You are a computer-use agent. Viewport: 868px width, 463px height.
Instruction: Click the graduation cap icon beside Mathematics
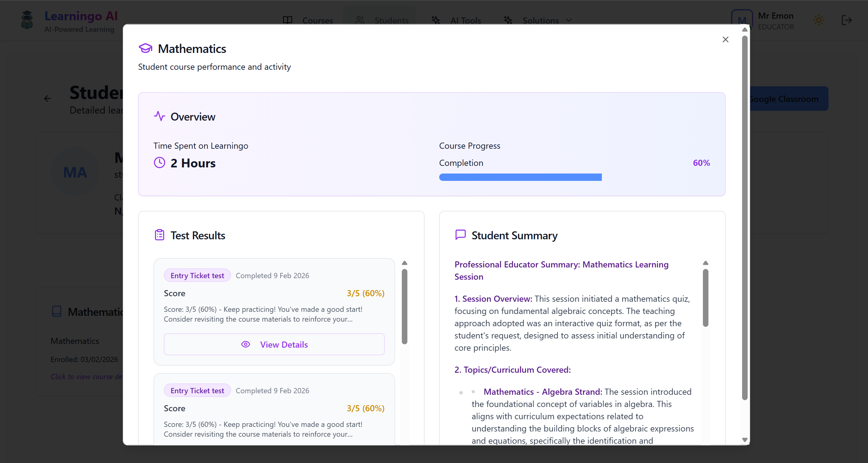coord(145,48)
